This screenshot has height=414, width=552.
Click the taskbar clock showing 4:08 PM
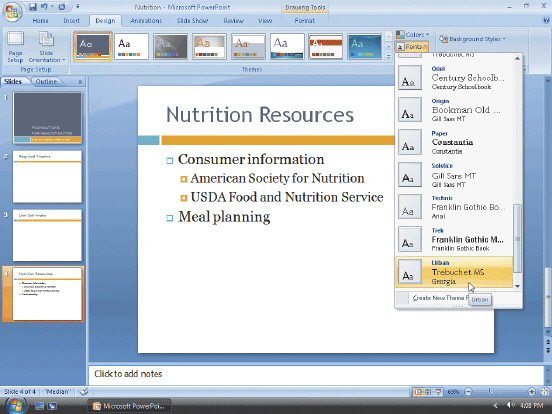tap(531, 406)
